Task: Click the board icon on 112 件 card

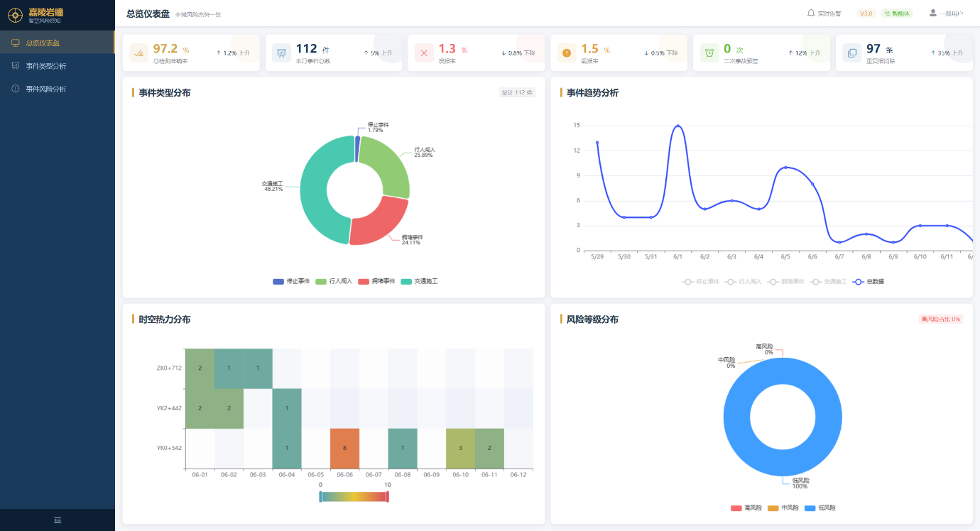Action: pyautogui.click(x=281, y=53)
